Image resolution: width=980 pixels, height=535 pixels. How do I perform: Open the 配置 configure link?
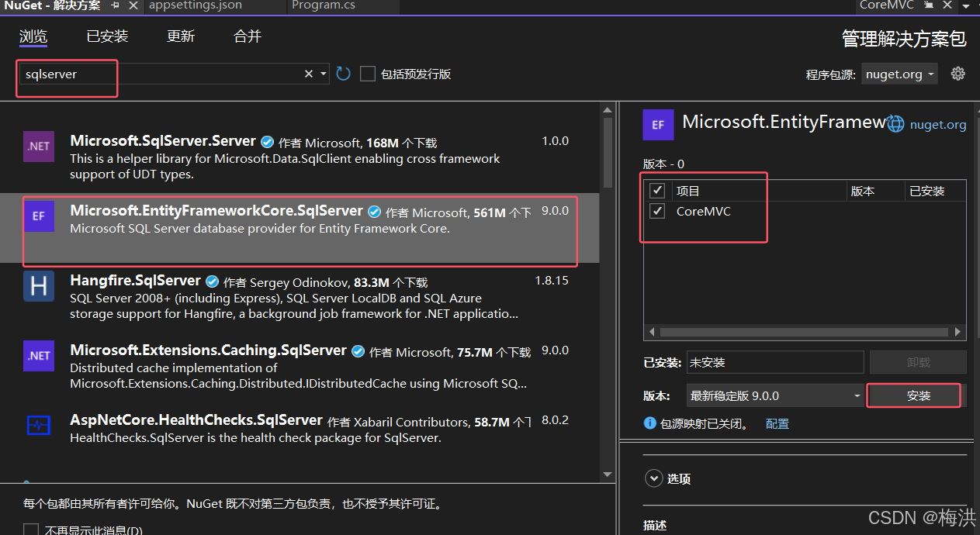coord(777,423)
